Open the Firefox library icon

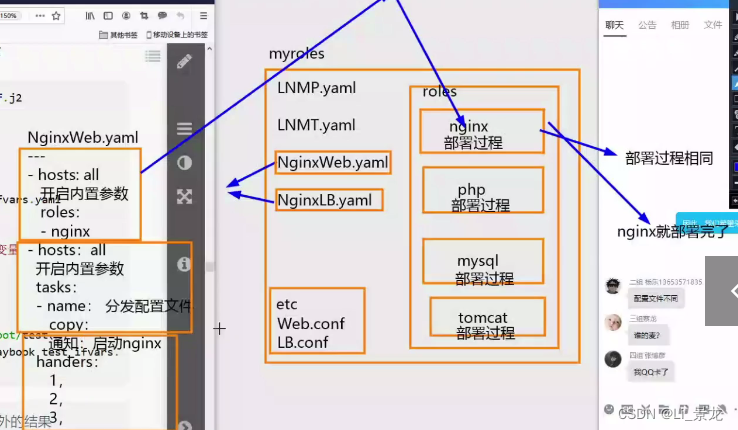click(x=90, y=16)
